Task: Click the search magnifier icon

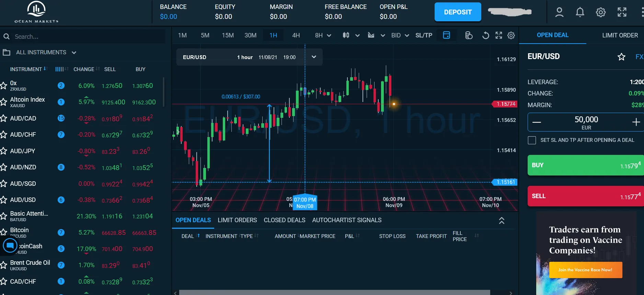Action: (x=6, y=36)
